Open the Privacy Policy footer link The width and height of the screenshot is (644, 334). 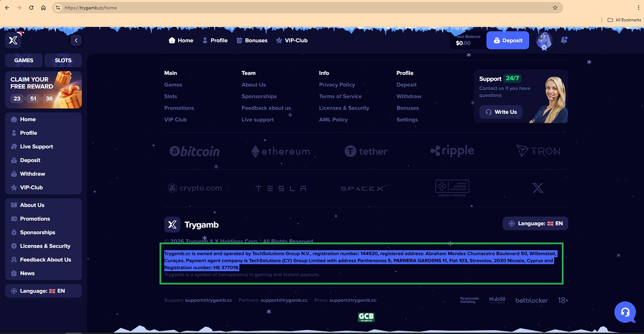coord(337,85)
